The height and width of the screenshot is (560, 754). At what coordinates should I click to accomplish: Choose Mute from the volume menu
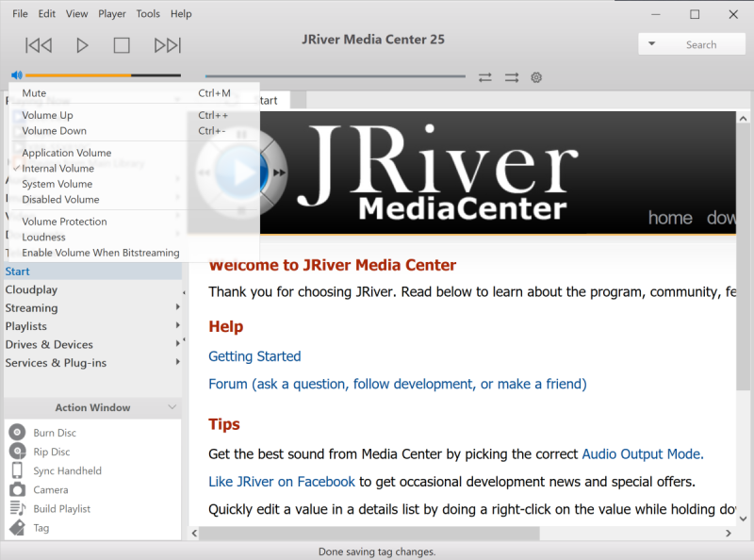[34, 93]
